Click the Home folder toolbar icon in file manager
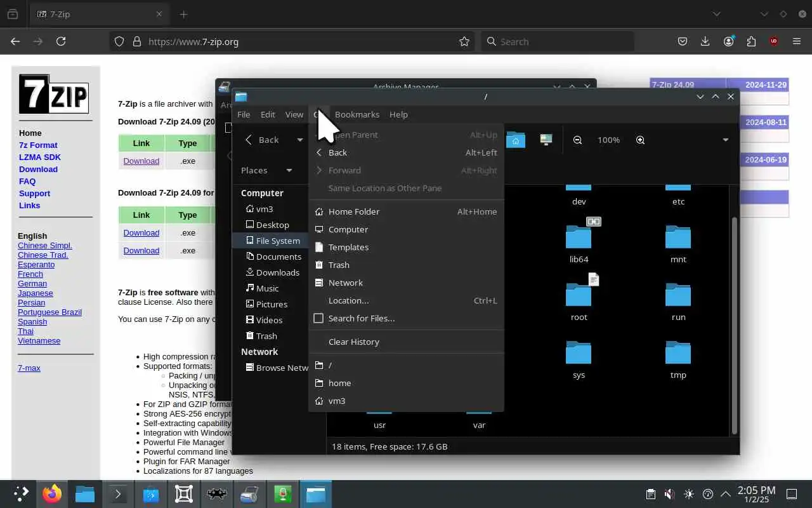 point(516,140)
